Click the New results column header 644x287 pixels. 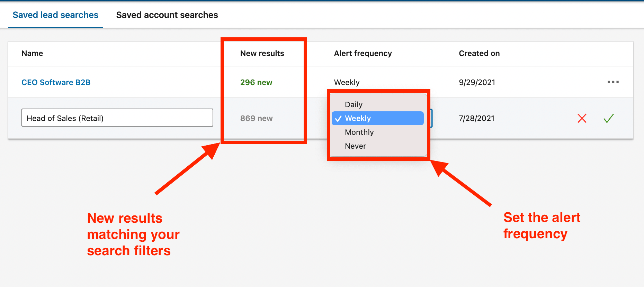(262, 53)
